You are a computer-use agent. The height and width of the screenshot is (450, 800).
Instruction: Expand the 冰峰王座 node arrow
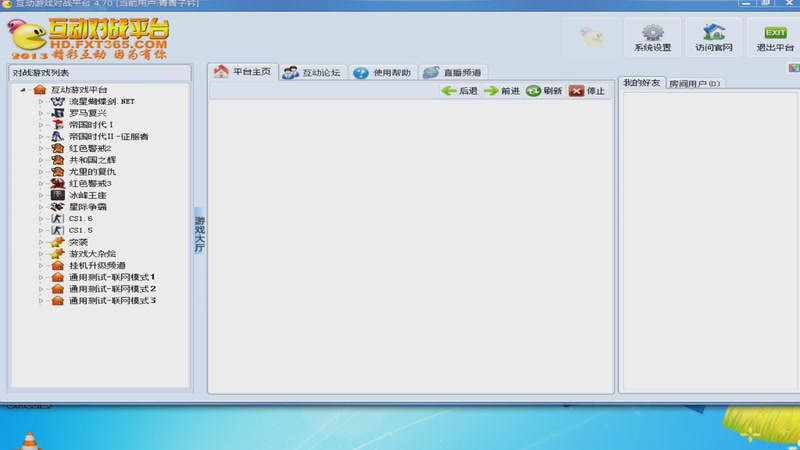tap(41, 195)
